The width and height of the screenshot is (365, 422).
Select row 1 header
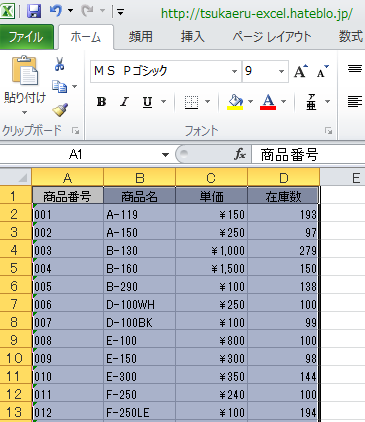click(16, 196)
